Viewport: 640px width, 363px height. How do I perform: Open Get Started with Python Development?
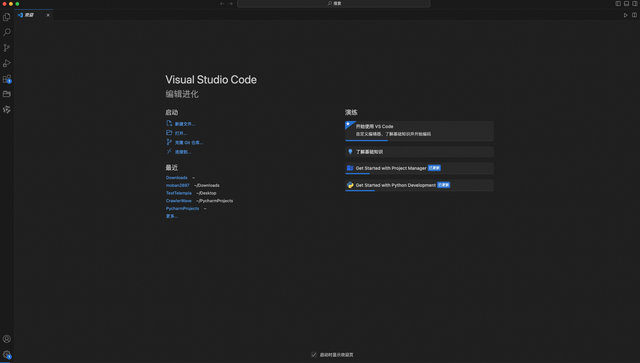[x=419, y=185]
